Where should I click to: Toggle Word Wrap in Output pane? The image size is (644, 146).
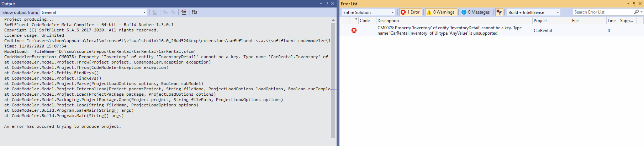tap(195, 12)
